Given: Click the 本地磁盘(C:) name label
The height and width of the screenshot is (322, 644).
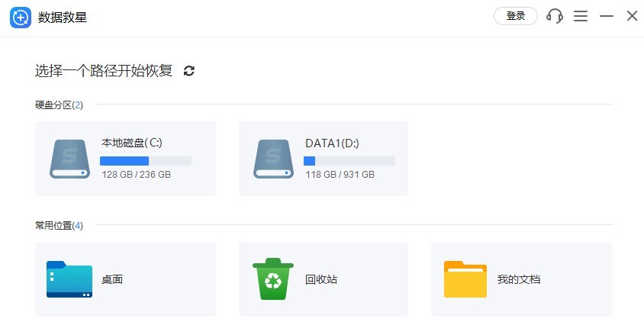Looking at the screenshot, I should coord(131,143).
